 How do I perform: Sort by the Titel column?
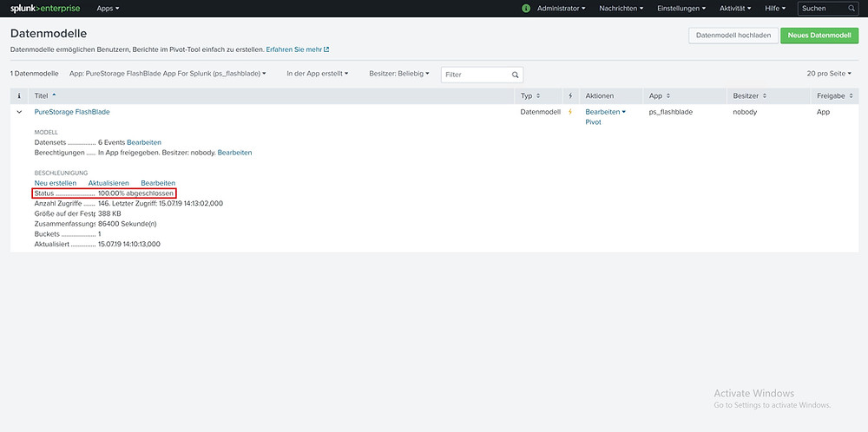click(45, 95)
